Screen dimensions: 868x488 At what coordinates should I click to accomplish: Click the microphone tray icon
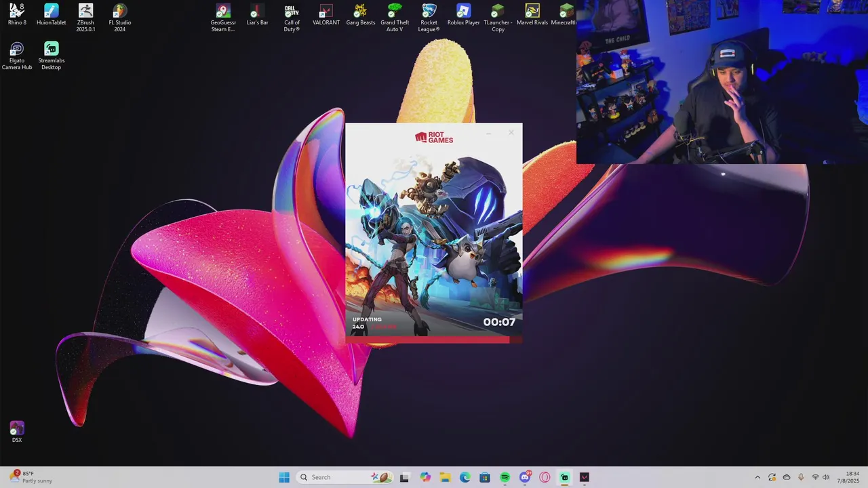pyautogui.click(x=801, y=477)
